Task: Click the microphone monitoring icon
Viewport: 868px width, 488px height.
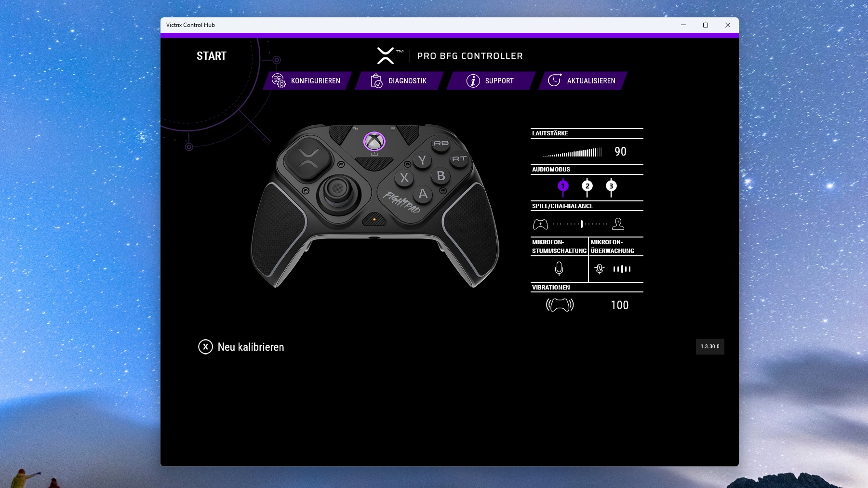Action: click(600, 269)
